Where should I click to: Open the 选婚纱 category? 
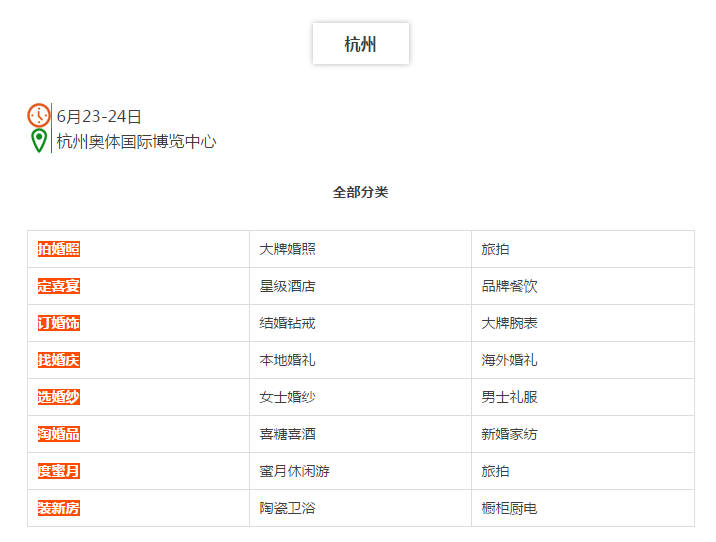[x=58, y=397]
